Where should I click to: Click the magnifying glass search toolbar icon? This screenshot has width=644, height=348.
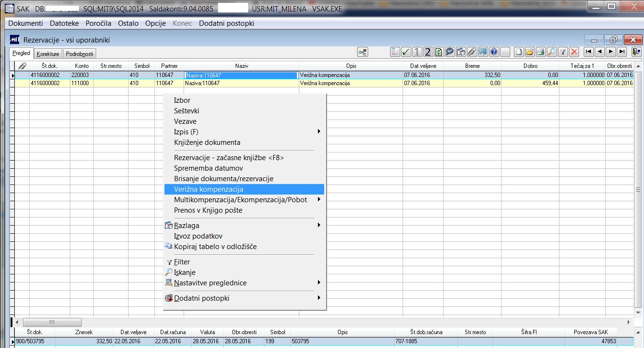click(552, 52)
